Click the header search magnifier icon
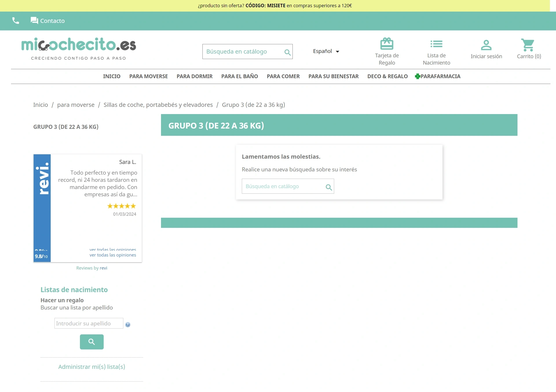556x392 pixels. 287,52
